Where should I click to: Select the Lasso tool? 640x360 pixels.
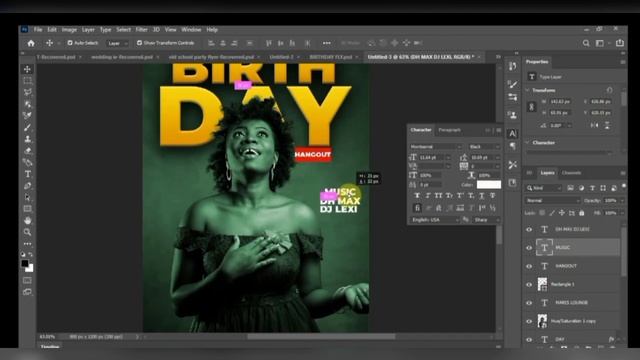click(x=27, y=92)
